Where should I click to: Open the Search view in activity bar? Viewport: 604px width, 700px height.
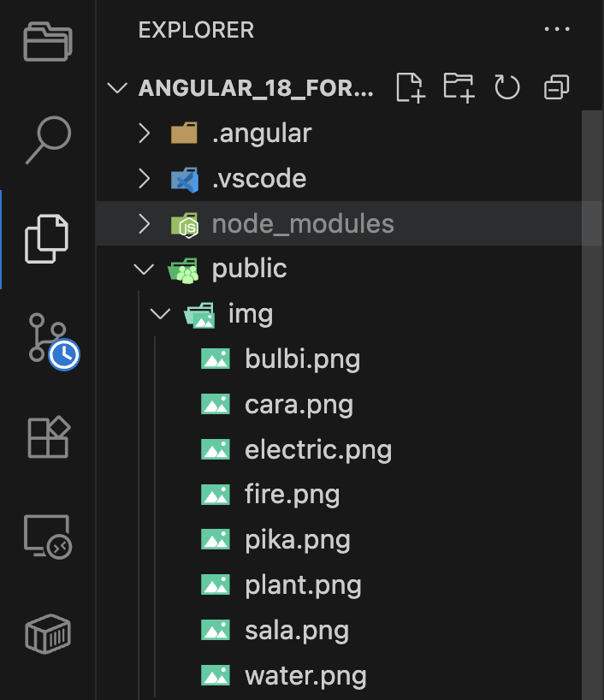tap(47, 138)
